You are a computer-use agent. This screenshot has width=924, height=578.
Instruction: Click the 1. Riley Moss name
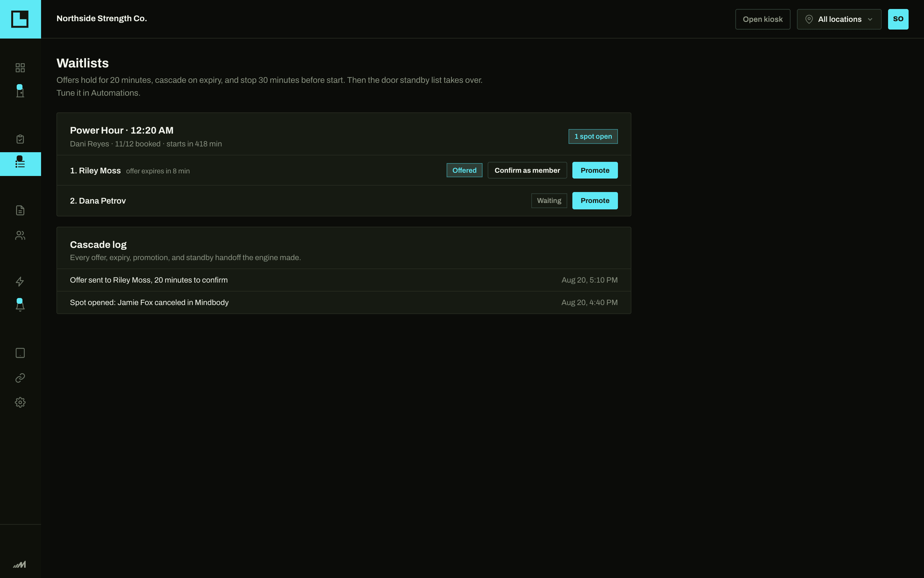(95, 171)
